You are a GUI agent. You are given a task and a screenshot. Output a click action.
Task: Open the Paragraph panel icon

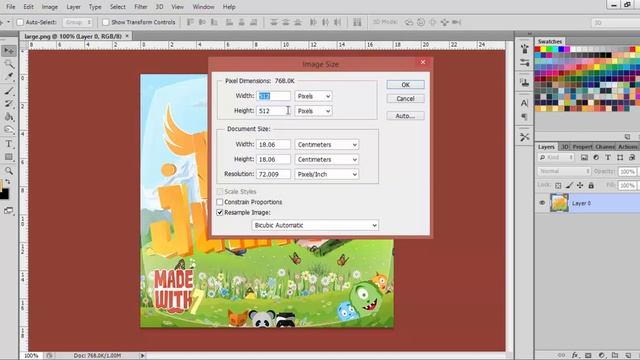click(x=524, y=117)
